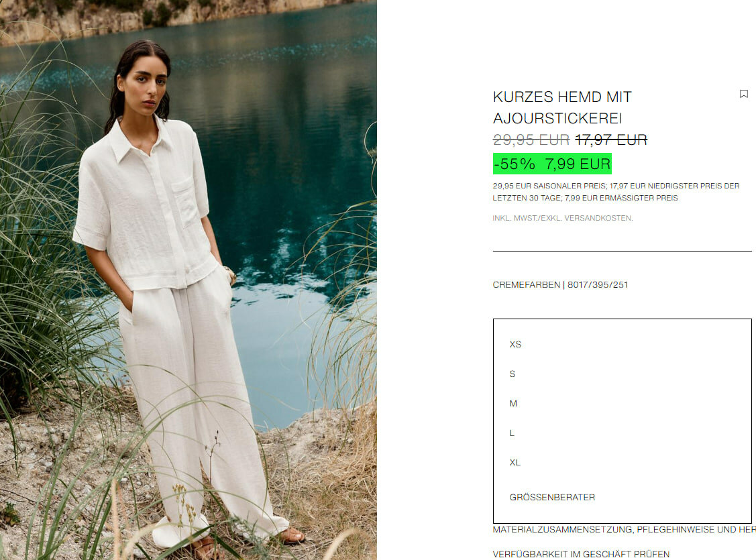Click the seasonal price explanation text

coord(616,192)
